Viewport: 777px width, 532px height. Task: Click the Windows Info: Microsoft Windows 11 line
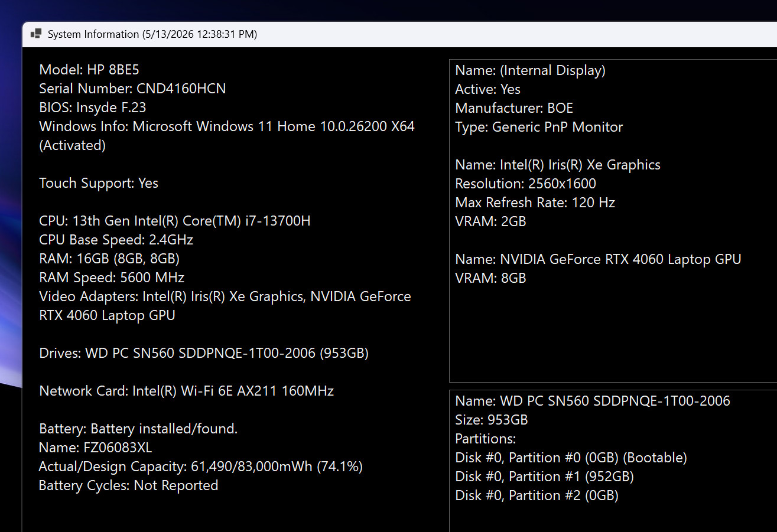point(227,126)
